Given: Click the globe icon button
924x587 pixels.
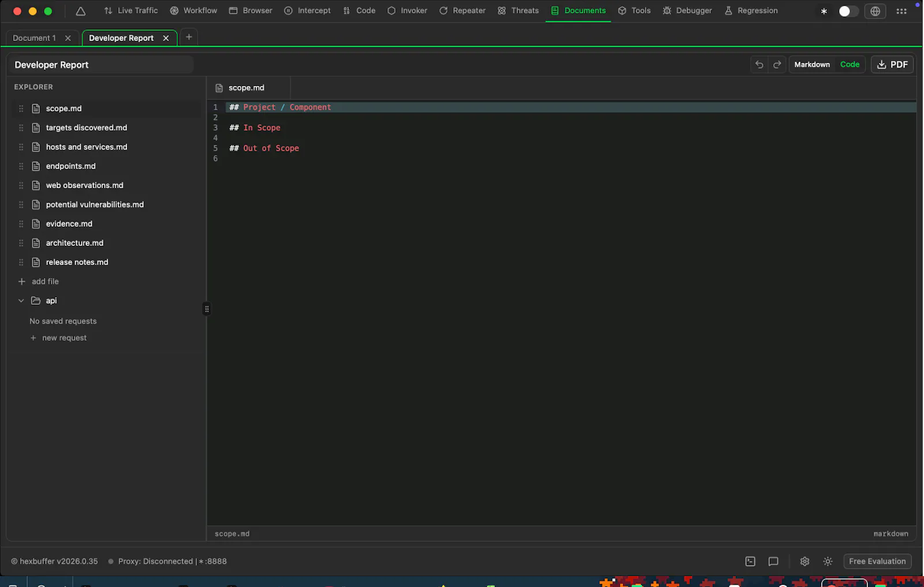Looking at the screenshot, I should coord(875,11).
